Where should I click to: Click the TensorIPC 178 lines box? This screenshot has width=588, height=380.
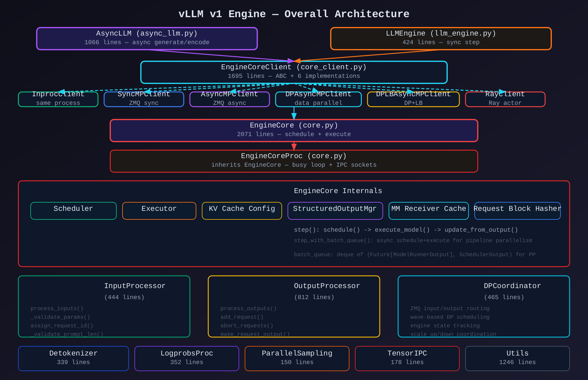click(x=407, y=359)
